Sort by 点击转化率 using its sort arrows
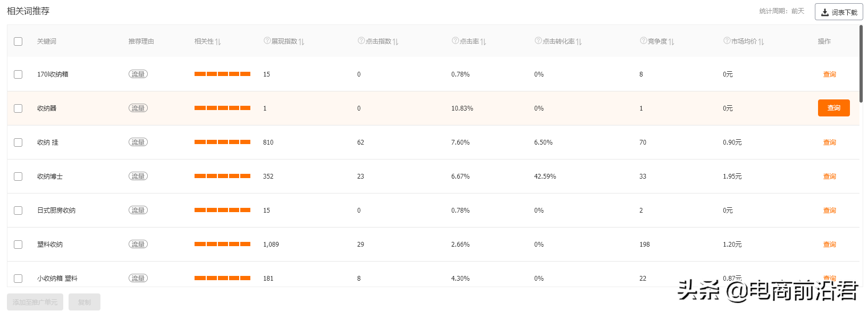 (579, 41)
